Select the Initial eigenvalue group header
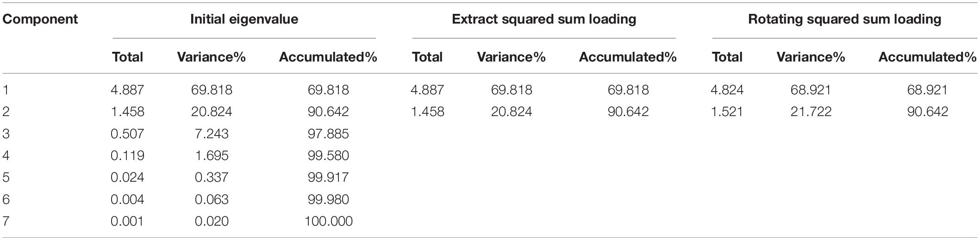 [244, 19]
